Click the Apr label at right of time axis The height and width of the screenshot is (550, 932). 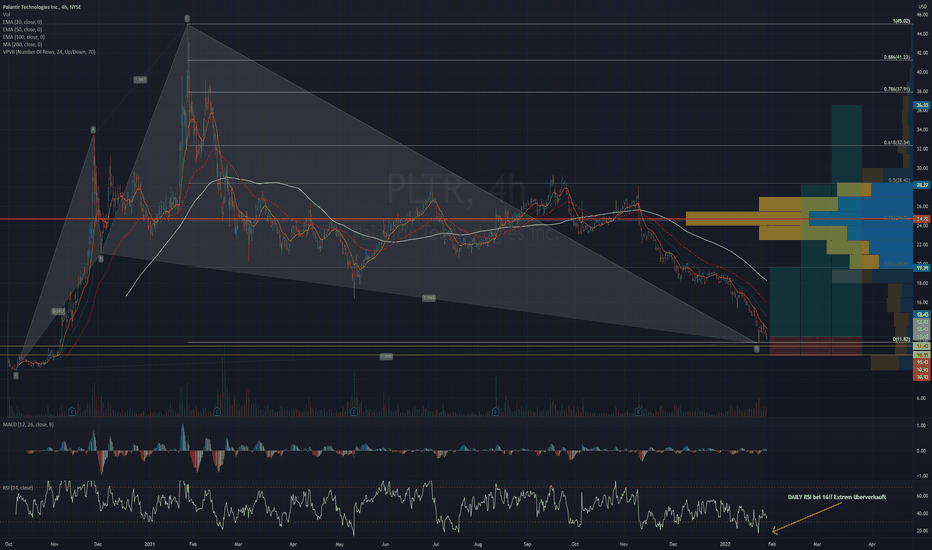click(872, 544)
